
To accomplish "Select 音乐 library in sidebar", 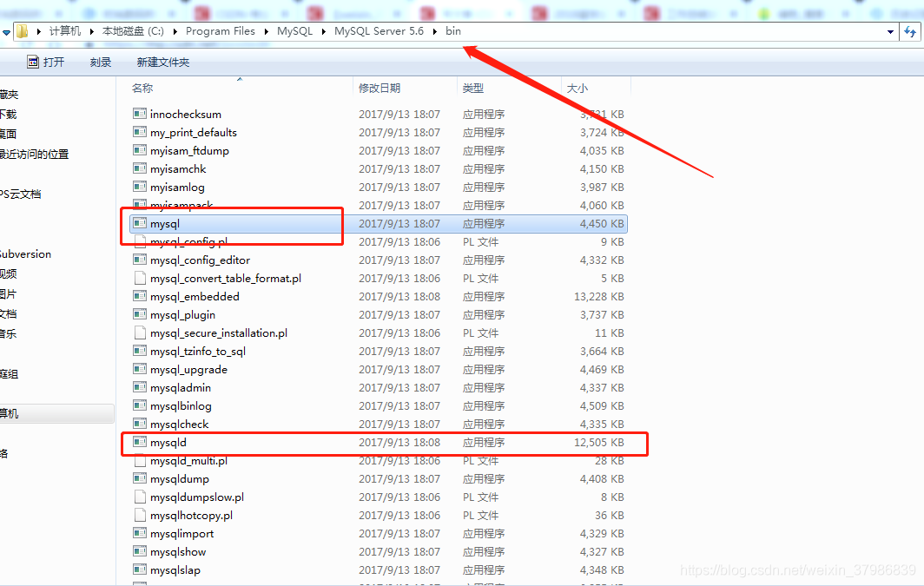I will coord(9,334).
